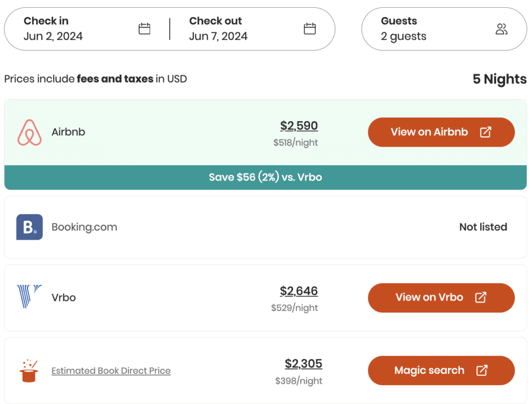Click the magic hat icon
This screenshot has width=532, height=404.
30,370
